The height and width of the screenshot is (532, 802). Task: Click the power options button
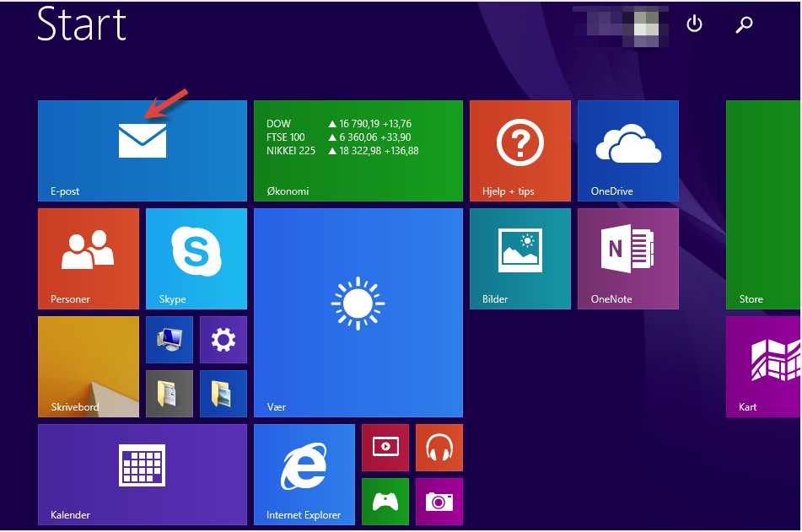click(x=694, y=24)
